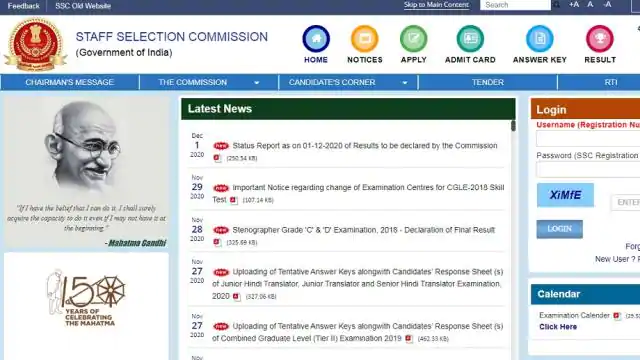Screen dimensions: 640x360
Task: Decrease font size with -A
Action: (x=607, y=4)
